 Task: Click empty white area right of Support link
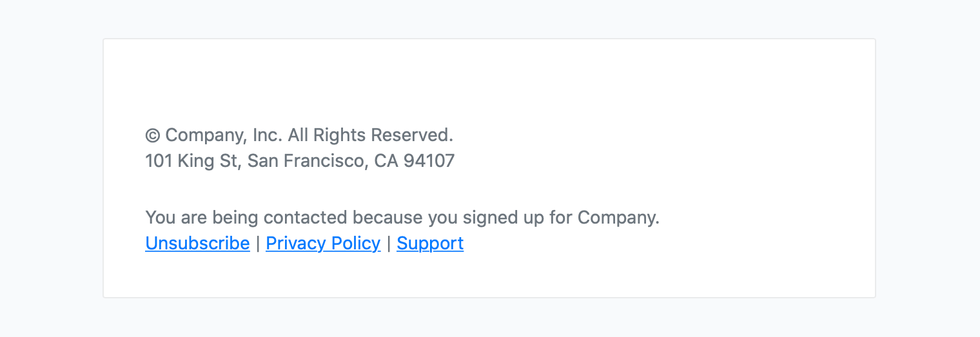coord(645,243)
